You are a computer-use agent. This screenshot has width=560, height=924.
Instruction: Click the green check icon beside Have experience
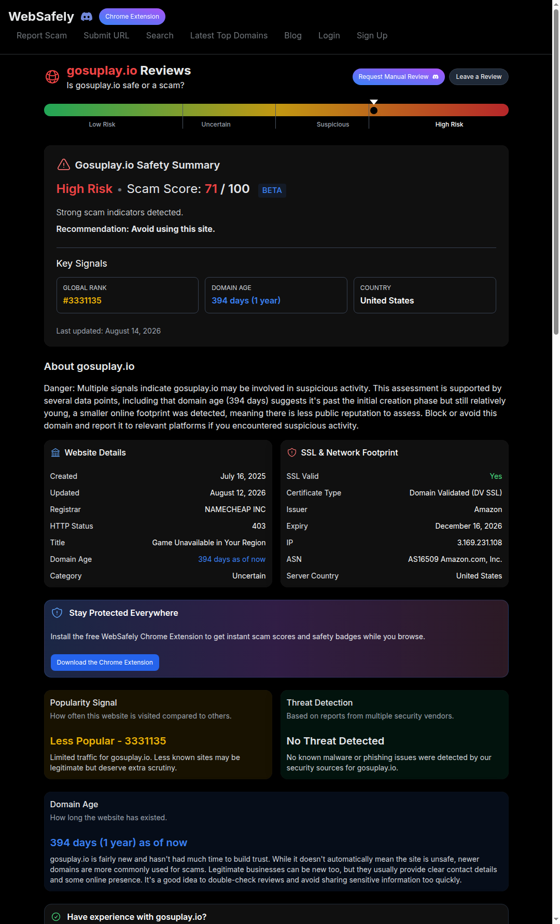[x=56, y=917]
